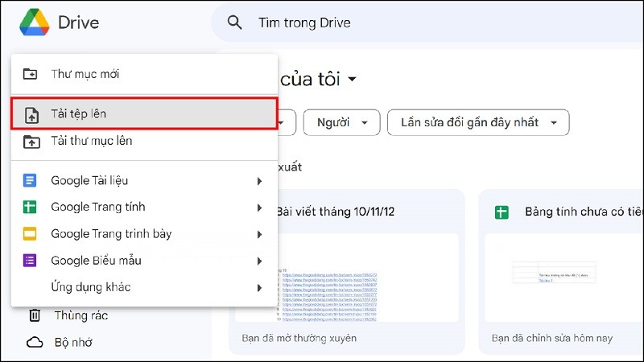Click the Drive title text

click(78, 23)
